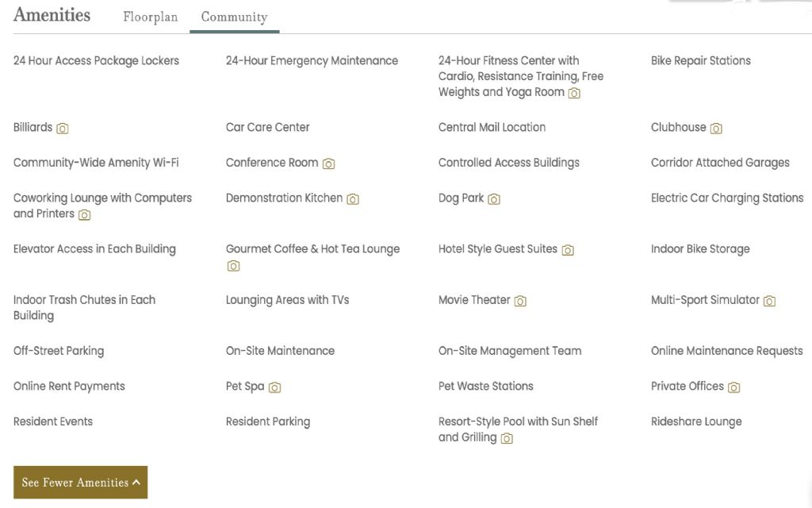Click camera icon under Gourmet Coffee lounge
This screenshot has width=812, height=508.
coord(233,266)
